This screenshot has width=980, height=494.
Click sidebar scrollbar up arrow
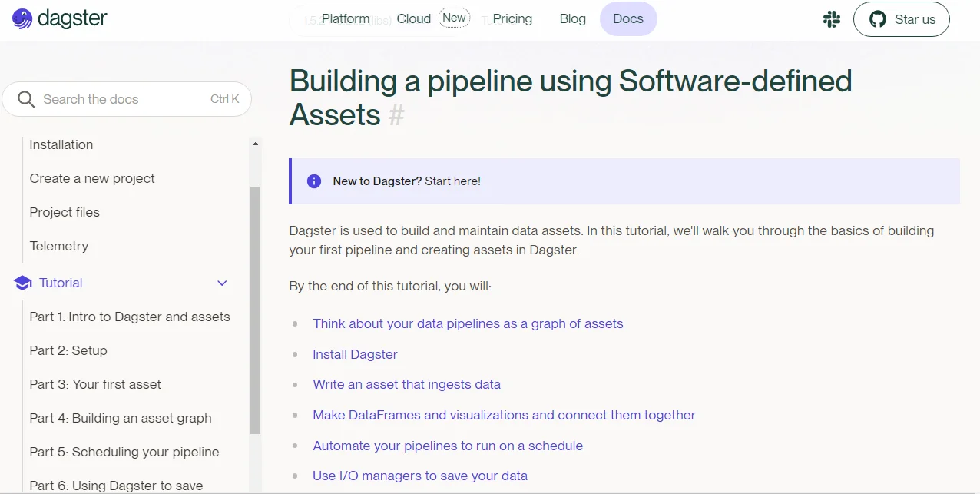click(x=255, y=144)
